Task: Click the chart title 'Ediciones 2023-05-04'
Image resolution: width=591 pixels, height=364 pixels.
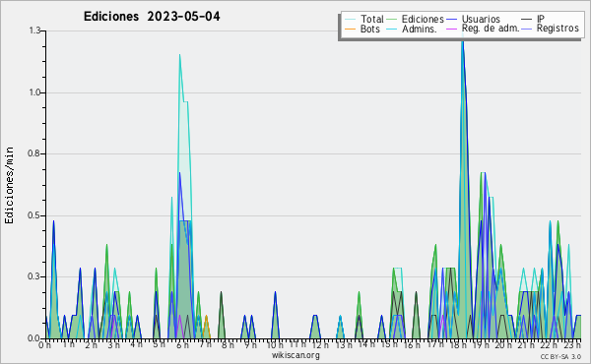Action: [x=152, y=17]
